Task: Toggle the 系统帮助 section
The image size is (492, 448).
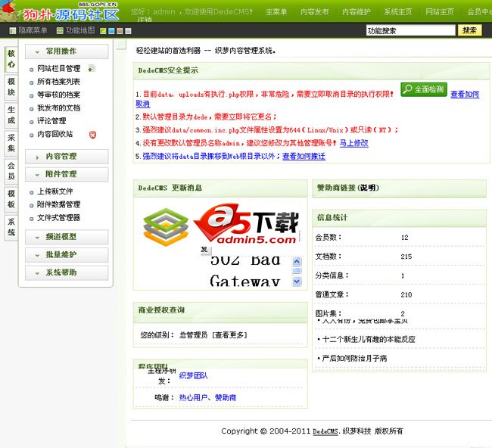Action: 67,272
